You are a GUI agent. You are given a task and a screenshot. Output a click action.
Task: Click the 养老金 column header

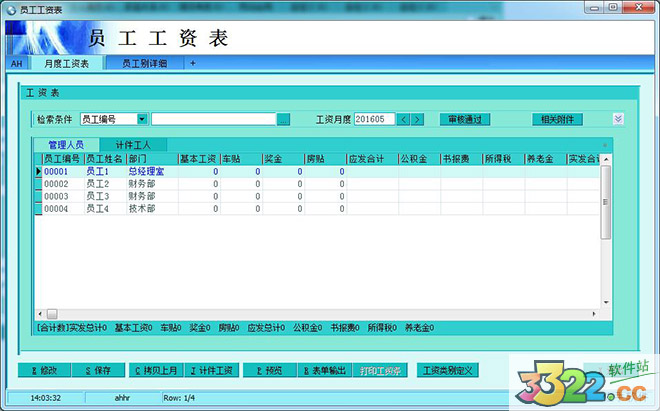pyautogui.click(x=546, y=159)
